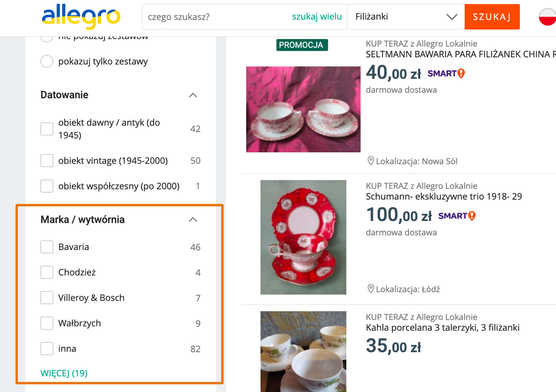The image size is (556, 392).
Task: Enable the Villeroy & Bosch checkbox
Action: 47,298
